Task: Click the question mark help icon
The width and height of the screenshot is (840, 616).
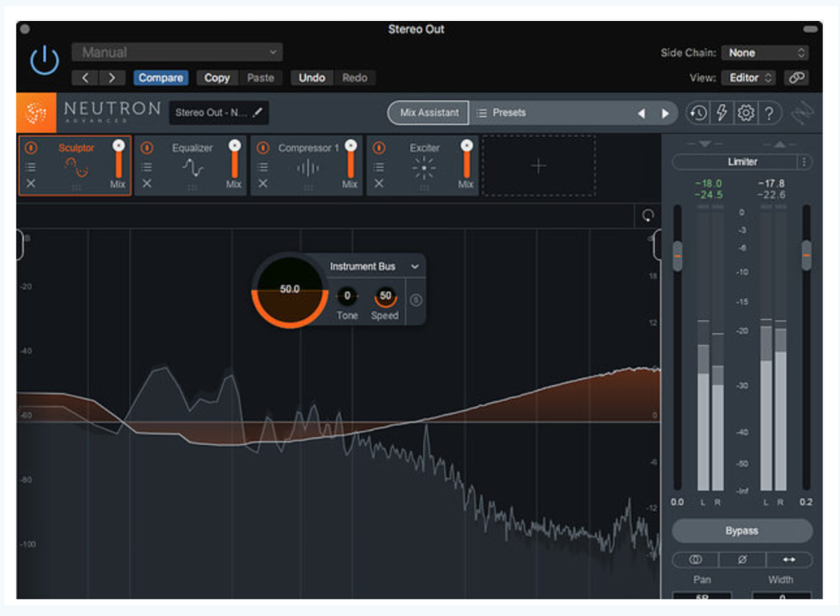Action: pos(768,114)
